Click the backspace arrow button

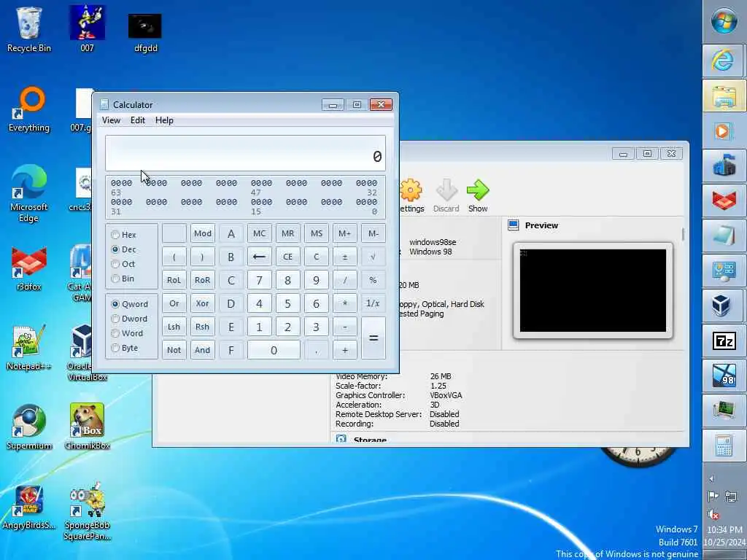click(x=259, y=257)
